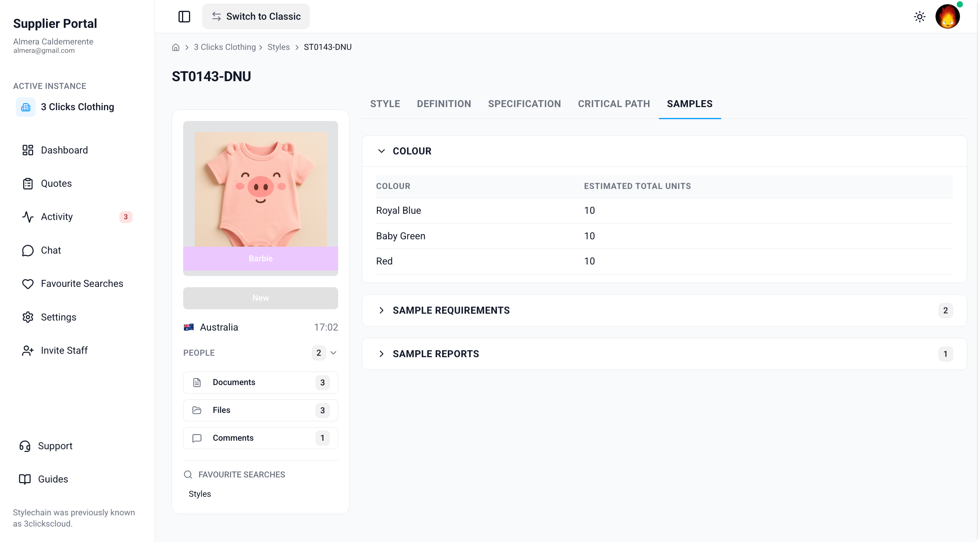Click the Styles breadcrumb link
This screenshot has height=542, width=980.
coord(278,47)
